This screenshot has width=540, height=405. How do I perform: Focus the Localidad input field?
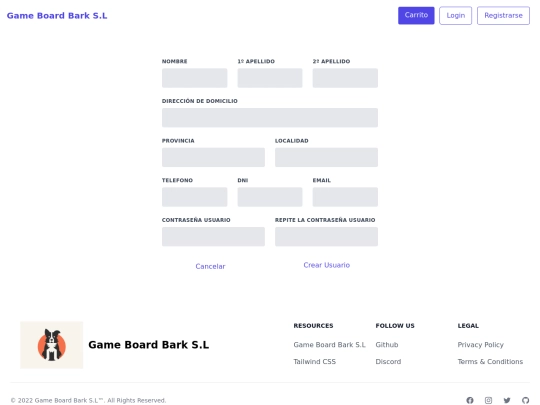[x=326, y=157]
